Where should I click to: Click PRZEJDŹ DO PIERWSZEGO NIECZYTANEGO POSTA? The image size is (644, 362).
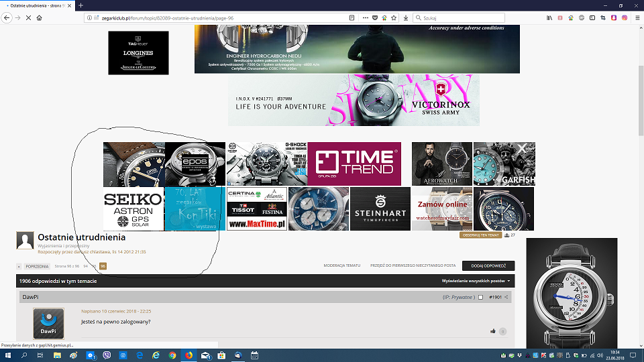coord(413,265)
